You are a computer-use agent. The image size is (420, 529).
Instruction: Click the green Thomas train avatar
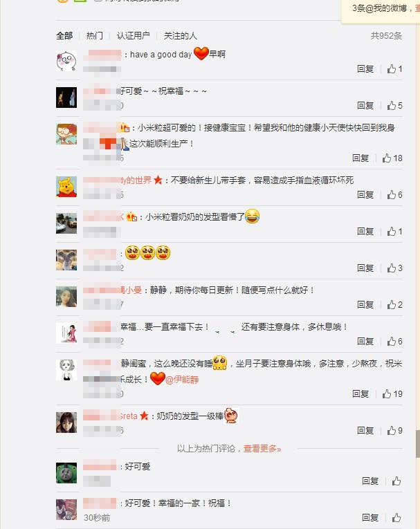click(66, 473)
